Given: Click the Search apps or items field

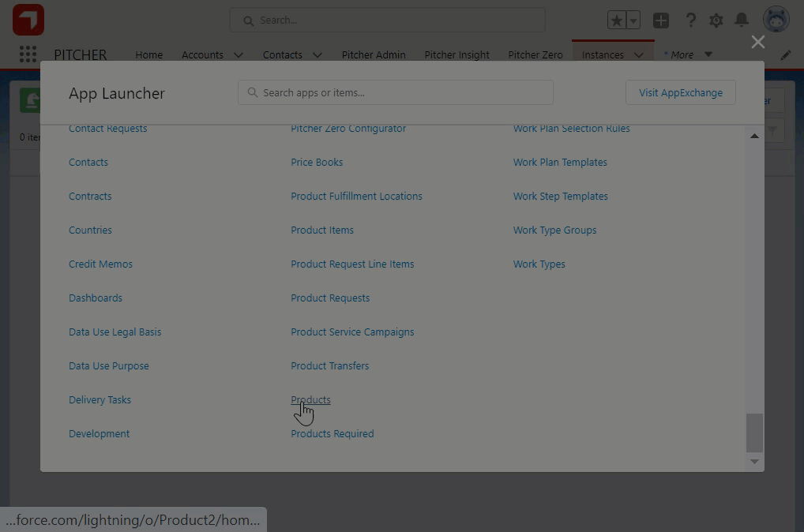Looking at the screenshot, I should [x=395, y=92].
